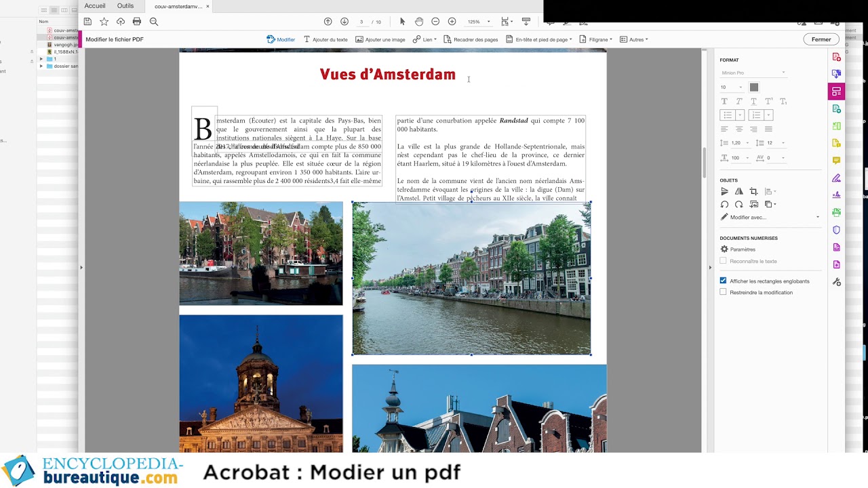This screenshot has width=868, height=488.
Task: Open Modifier avec... dropdown
Action: (x=770, y=217)
